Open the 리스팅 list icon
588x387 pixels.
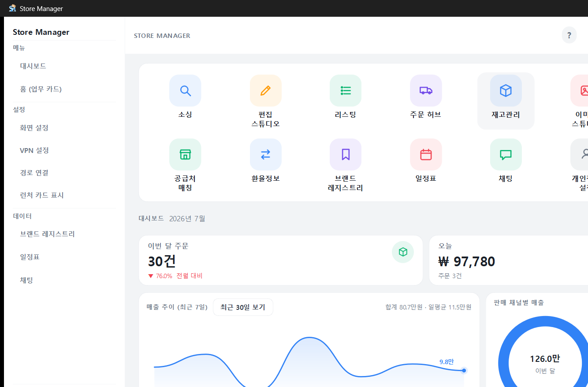346,91
